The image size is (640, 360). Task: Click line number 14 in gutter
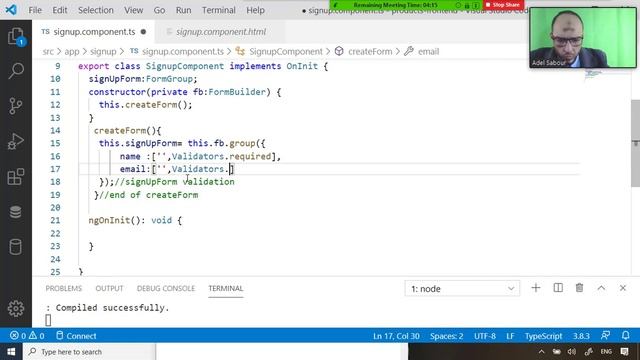click(55, 131)
